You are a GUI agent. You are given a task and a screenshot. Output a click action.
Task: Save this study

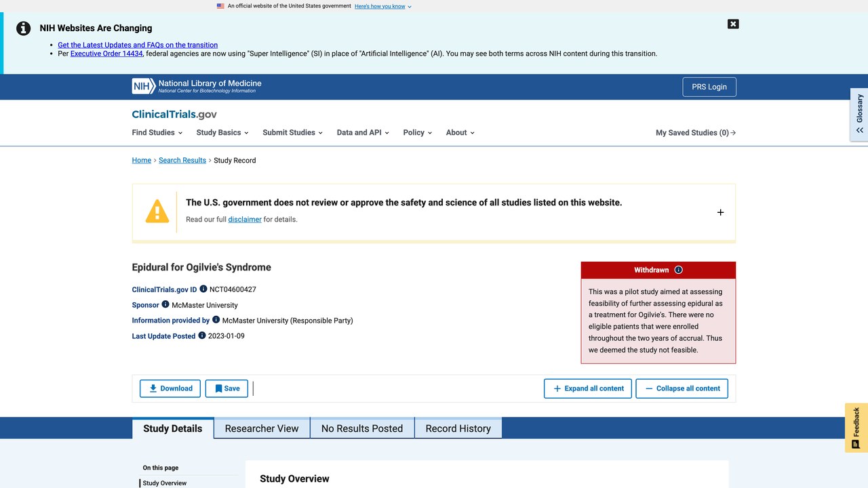(226, 388)
